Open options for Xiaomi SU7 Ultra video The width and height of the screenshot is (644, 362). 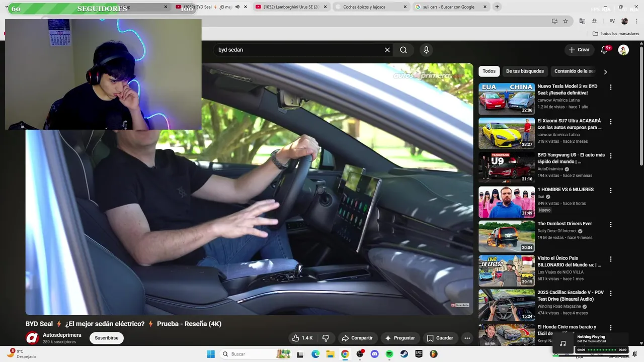(611, 122)
